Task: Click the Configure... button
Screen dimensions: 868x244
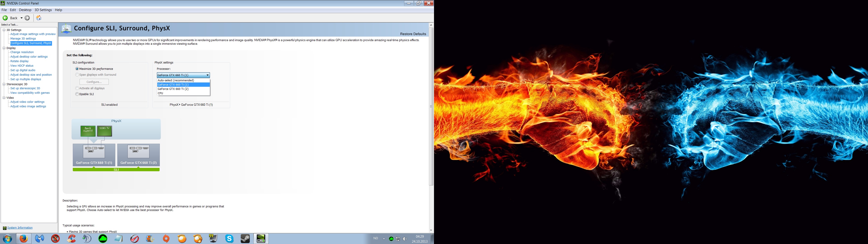Action: pyautogui.click(x=94, y=82)
